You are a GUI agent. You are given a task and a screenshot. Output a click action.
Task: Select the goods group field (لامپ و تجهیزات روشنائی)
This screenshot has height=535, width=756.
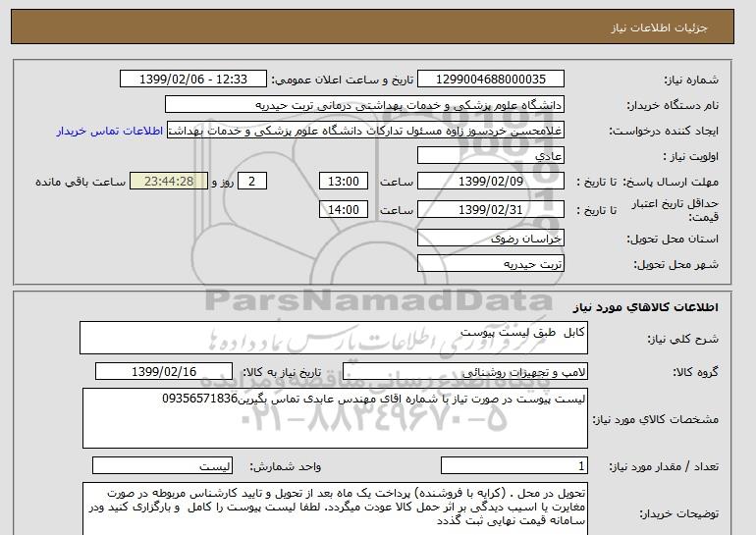465,372
